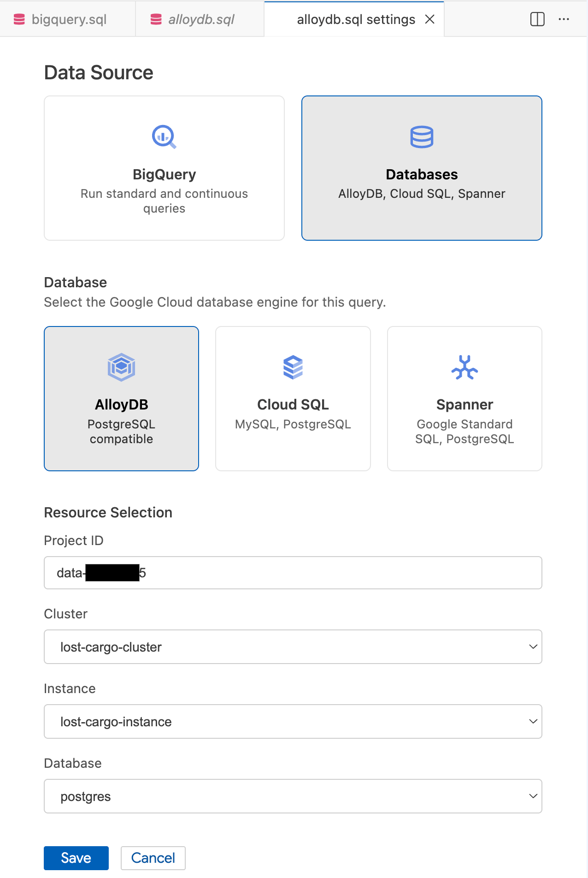588x878 pixels.
Task: Switch to the alloydb.sql tab
Action: 200,19
